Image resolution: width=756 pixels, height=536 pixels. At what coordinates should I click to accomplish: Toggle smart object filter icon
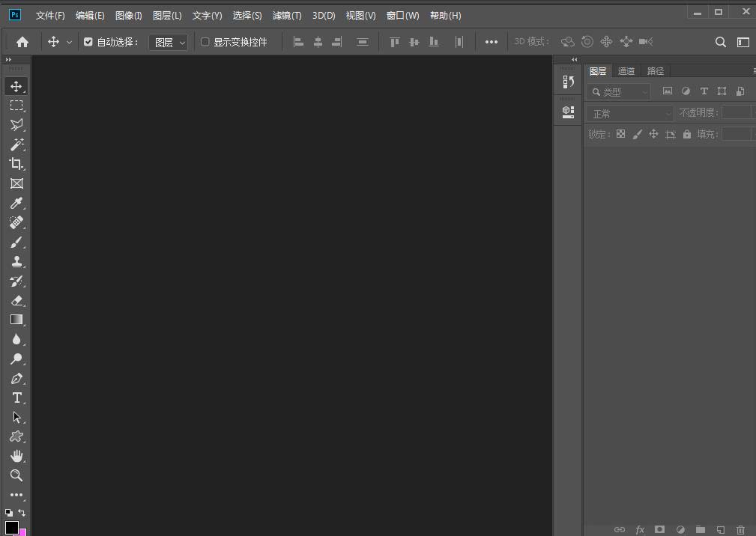pos(740,91)
